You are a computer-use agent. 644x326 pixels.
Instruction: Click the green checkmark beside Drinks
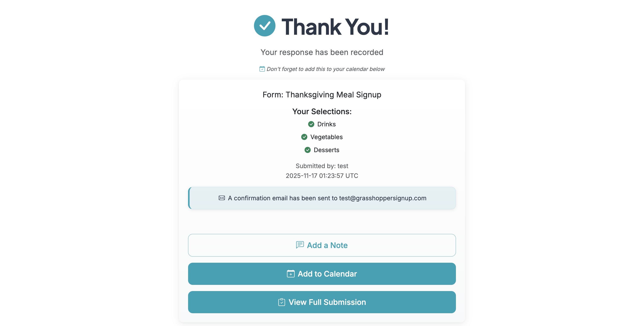tap(311, 124)
